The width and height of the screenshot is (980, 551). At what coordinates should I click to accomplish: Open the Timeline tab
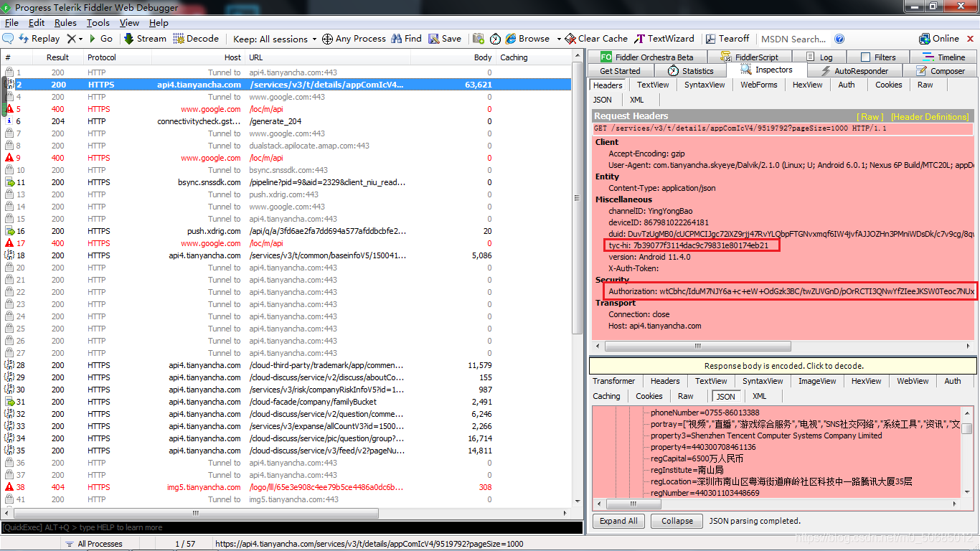[x=944, y=57]
